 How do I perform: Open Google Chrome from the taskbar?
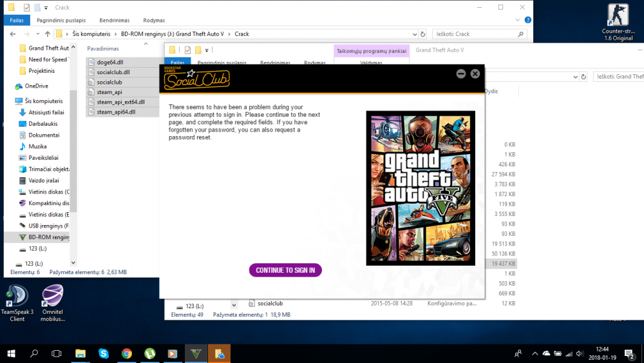click(x=126, y=353)
